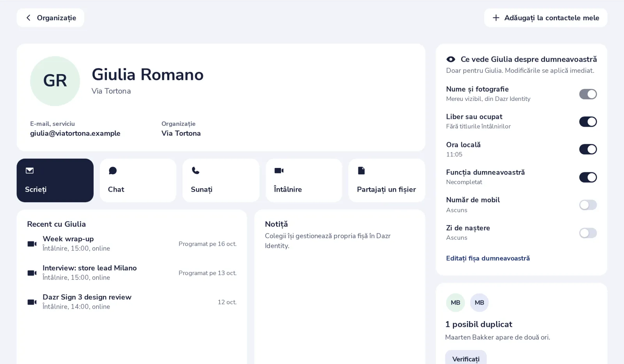Click the envelope icon on Scrieți card

30,170
